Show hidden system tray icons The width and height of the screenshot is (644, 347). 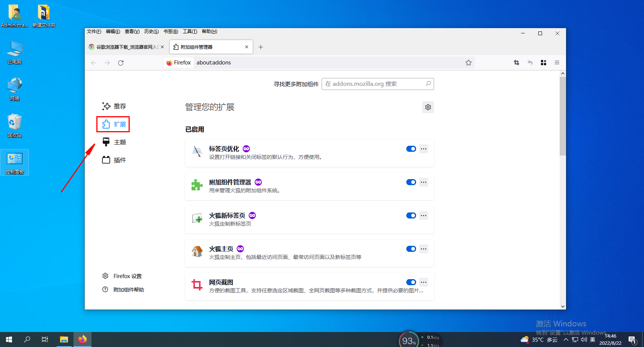(566, 340)
